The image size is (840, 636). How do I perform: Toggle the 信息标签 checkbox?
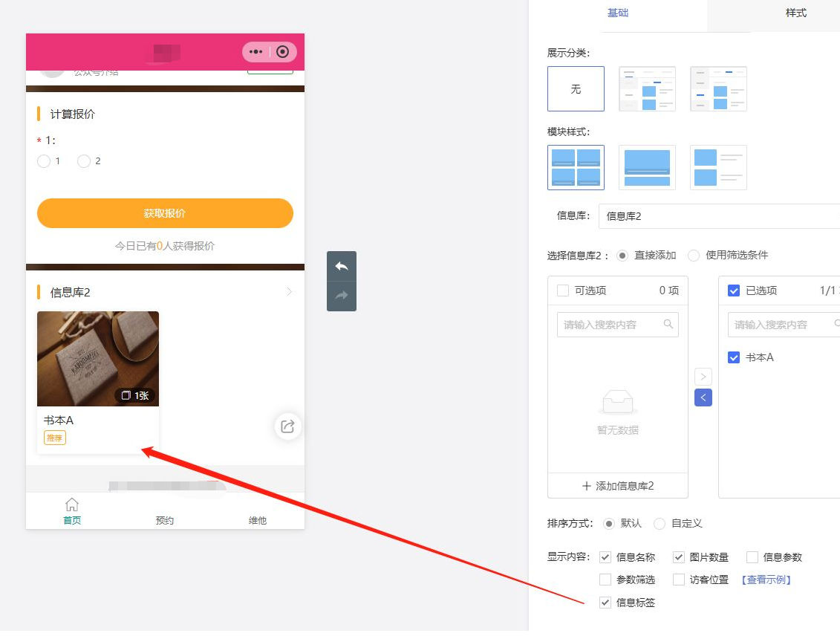tap(605, 603)
